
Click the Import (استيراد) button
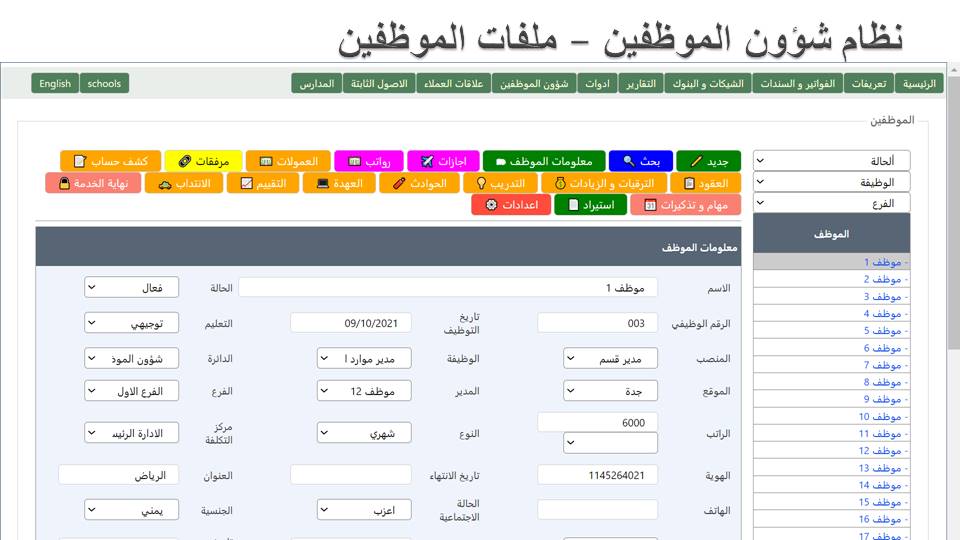[x=591, y=205]
